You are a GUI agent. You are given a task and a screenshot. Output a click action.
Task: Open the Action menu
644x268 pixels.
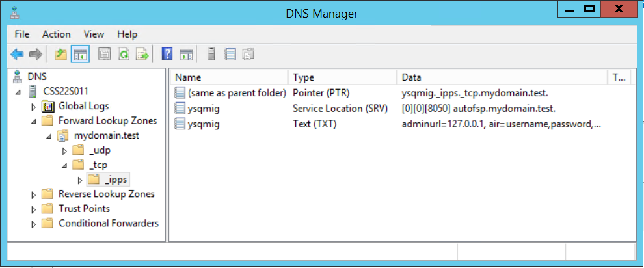(56, 34)
